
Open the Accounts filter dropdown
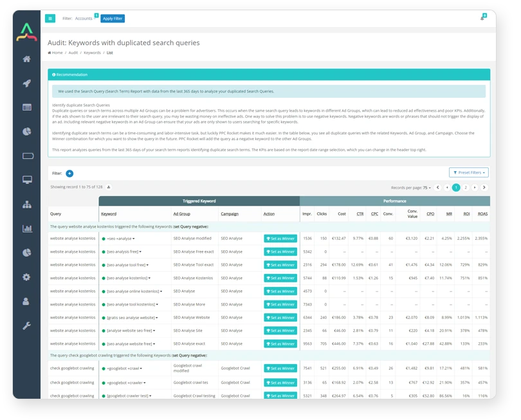[84, 19]
